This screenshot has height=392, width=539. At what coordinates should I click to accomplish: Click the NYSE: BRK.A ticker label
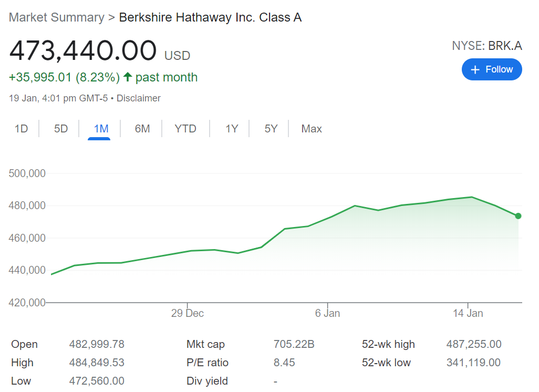(486, 46)
